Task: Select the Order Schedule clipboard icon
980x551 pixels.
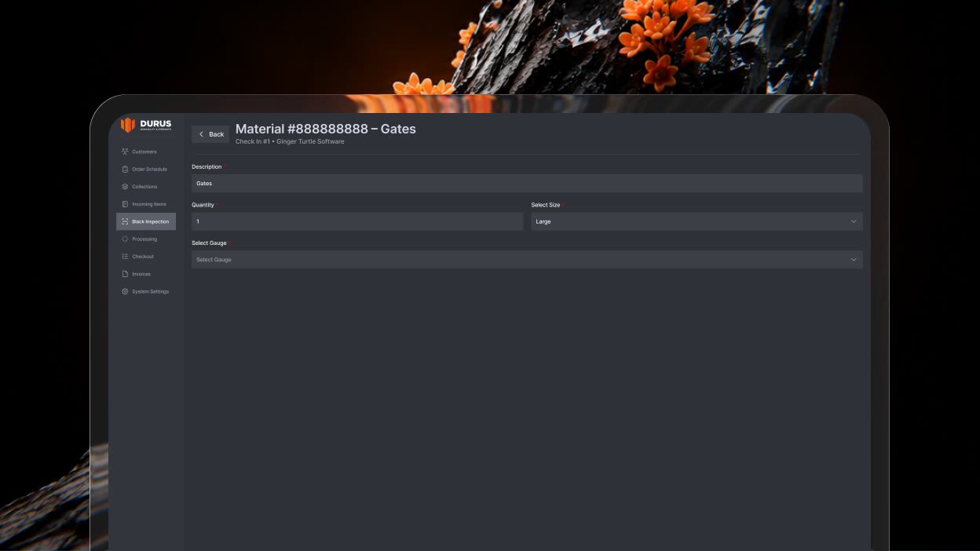Action: tap(125, 169)
